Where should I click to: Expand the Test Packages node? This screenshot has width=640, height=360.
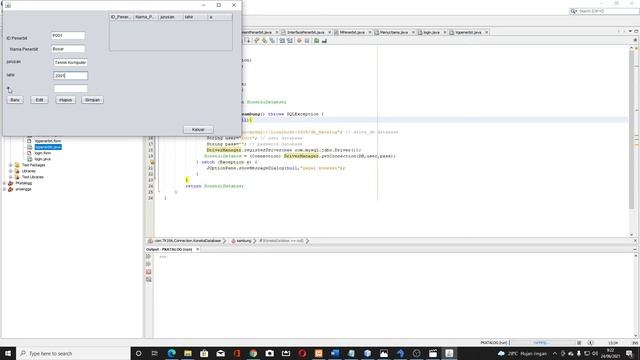coord(11,165)
